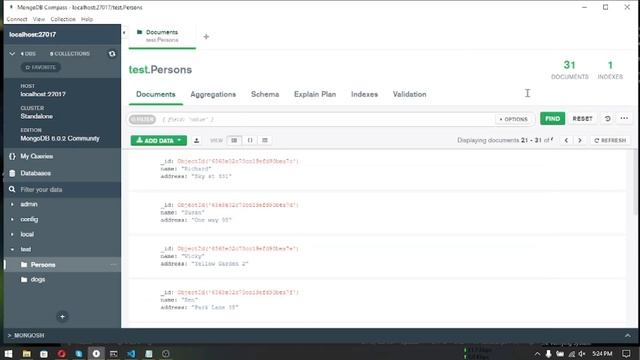Switch to JSON view icon

250,140
